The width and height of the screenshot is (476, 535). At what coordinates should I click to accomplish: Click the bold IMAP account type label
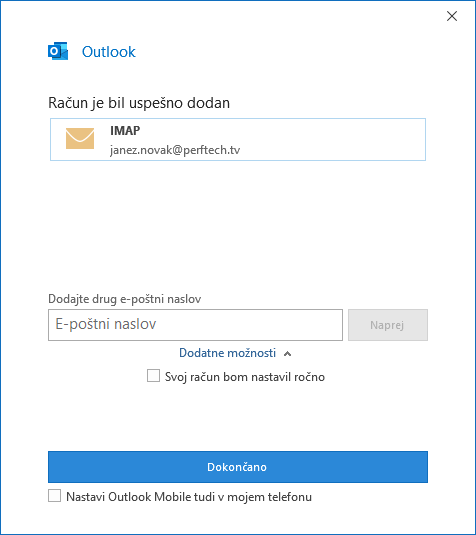click(x=125, y=130)
